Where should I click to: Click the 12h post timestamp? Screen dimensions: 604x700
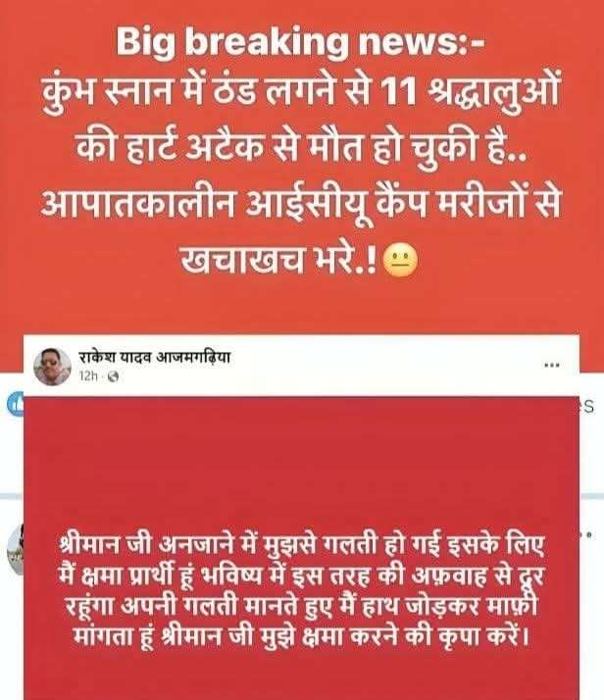pos(88,376)
